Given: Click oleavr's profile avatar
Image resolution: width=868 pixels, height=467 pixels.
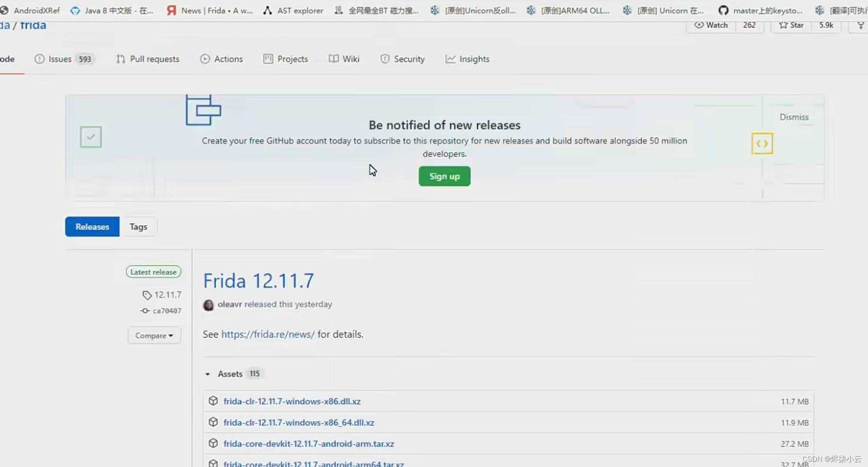Looking at the screenshot, I should (209, 305).
